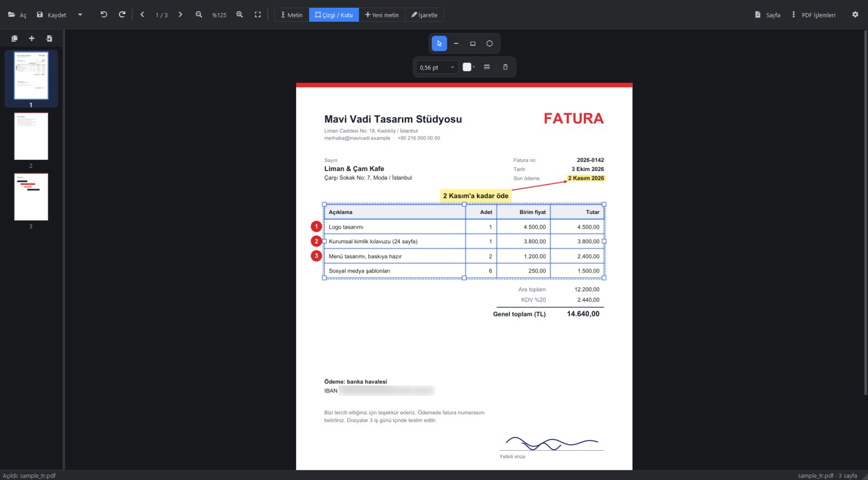Expand the Kaydet save options arrow
Image resolution: width=868 pixels, height=480 pixels.
click(80, 15)
